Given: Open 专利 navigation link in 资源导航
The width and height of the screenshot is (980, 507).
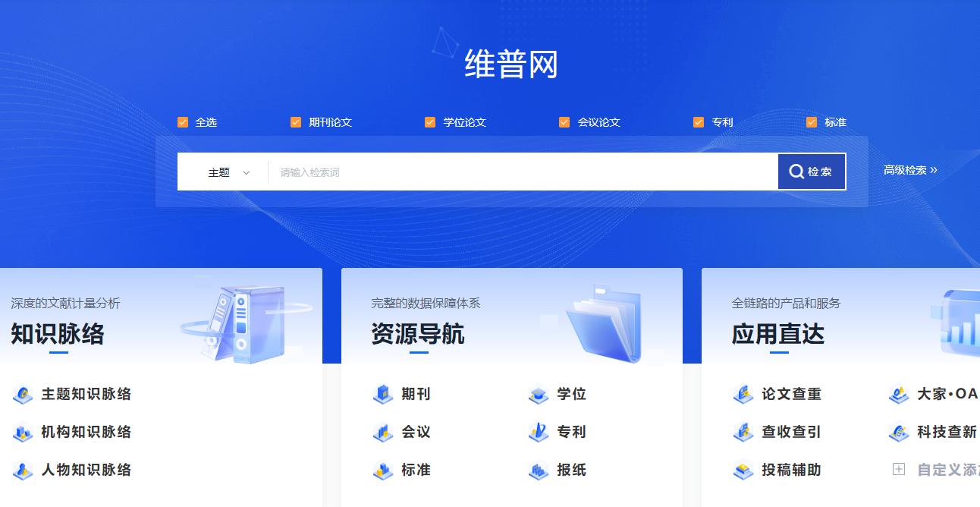Looking at the screenshot, I should (572, 432).
